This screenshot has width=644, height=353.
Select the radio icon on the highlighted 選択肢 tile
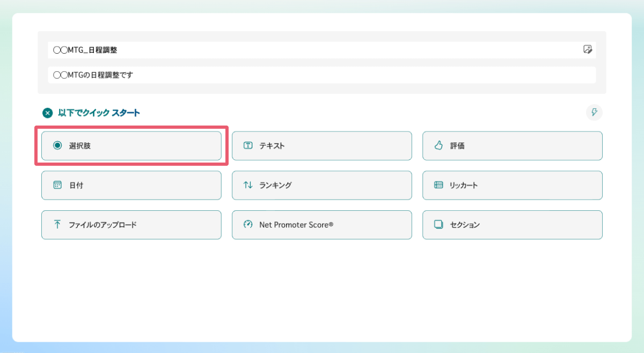(x=57, y=145)
